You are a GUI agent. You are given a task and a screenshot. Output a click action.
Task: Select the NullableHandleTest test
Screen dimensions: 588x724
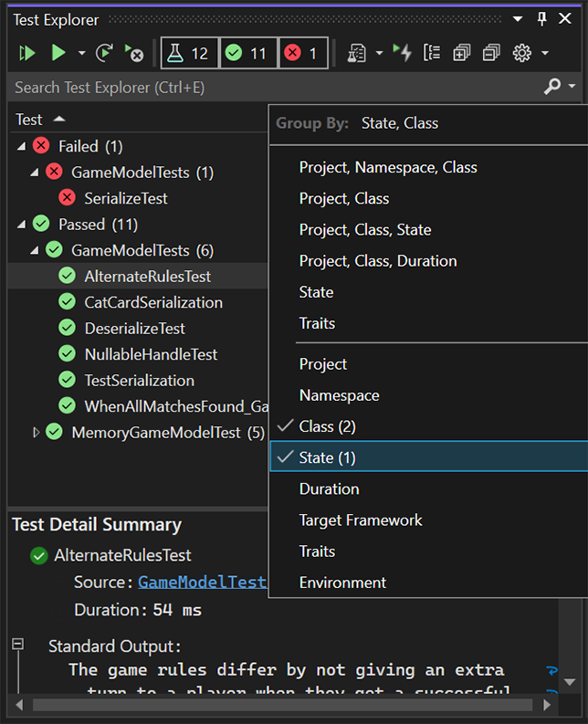[x=151, y=354]
